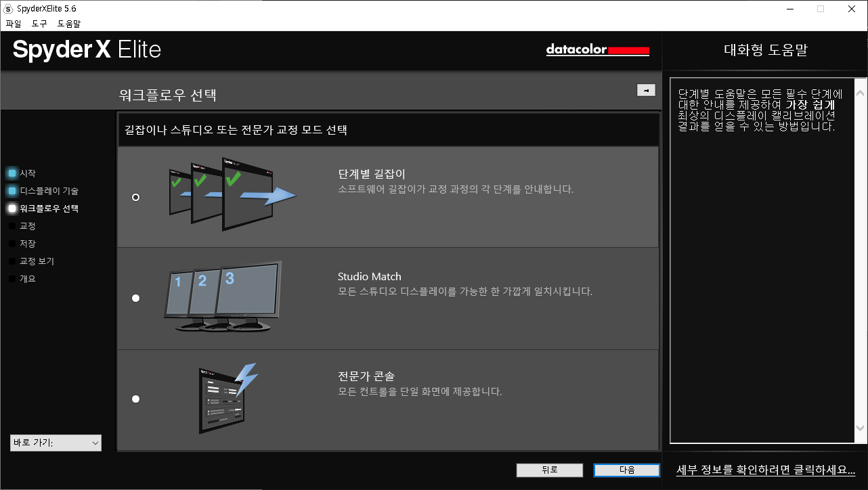
Task: Select the 전문가 콘솔 radio button
Action: tap(136, 399)
